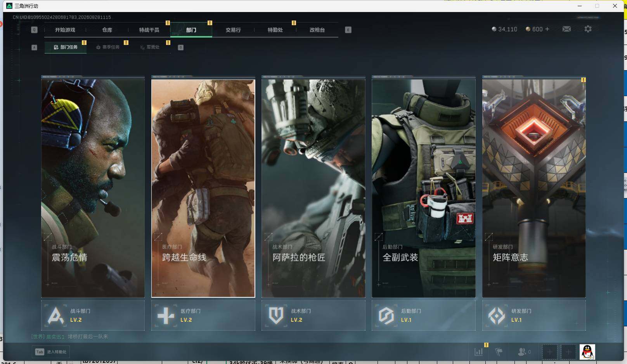
Task: Close the 三角洲行动 window
Action: point(615,6)
